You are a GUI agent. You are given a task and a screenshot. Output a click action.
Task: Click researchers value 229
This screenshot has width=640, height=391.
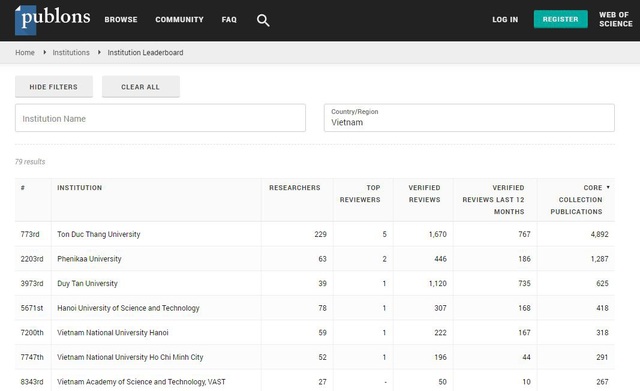pyautogui.click(x=320, y=234)
